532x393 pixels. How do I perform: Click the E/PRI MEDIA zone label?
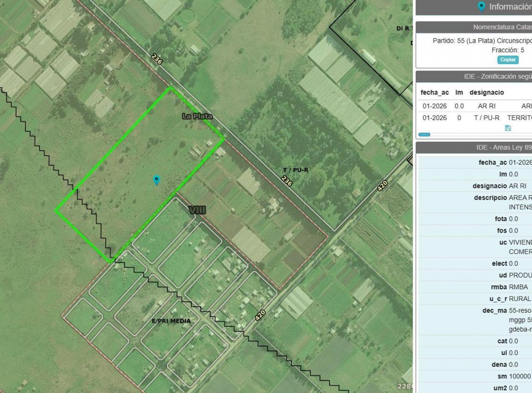[171, 321]
